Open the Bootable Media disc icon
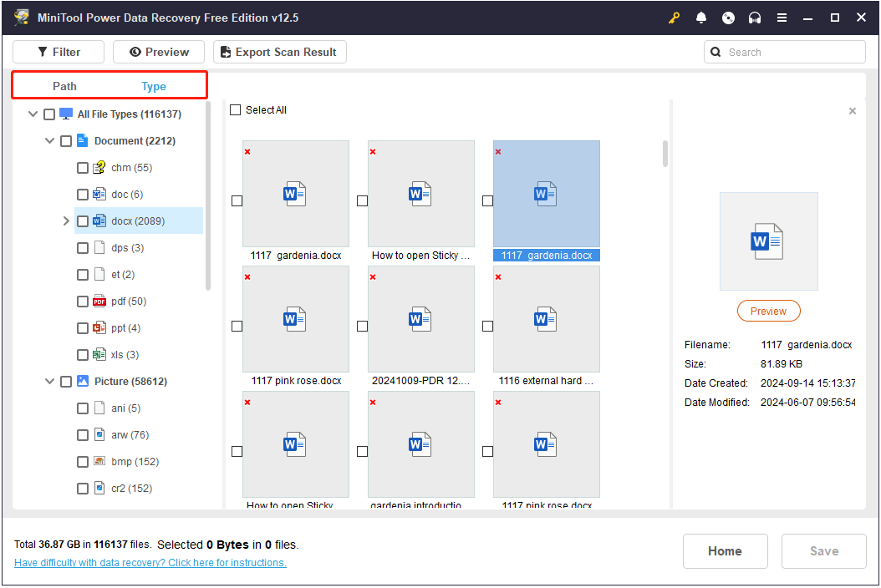The height and width of the screenshot is (588, 881). 728,18
